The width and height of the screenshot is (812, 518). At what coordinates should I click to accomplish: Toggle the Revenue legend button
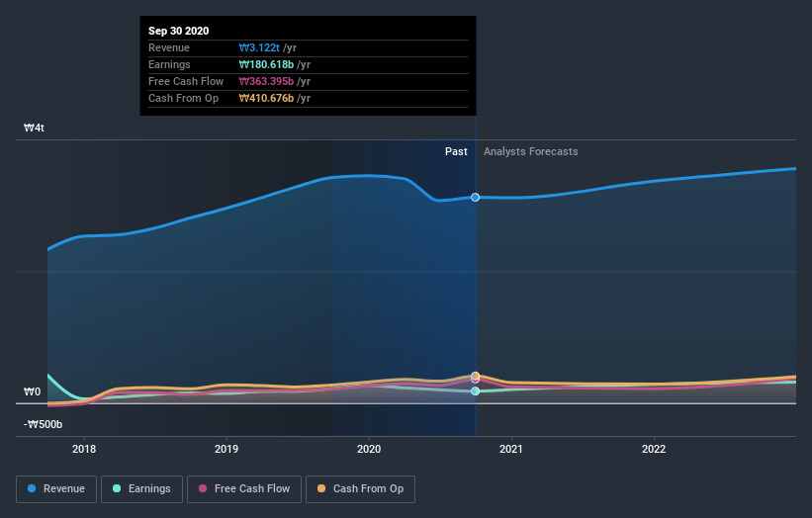[x=56, y=489]
